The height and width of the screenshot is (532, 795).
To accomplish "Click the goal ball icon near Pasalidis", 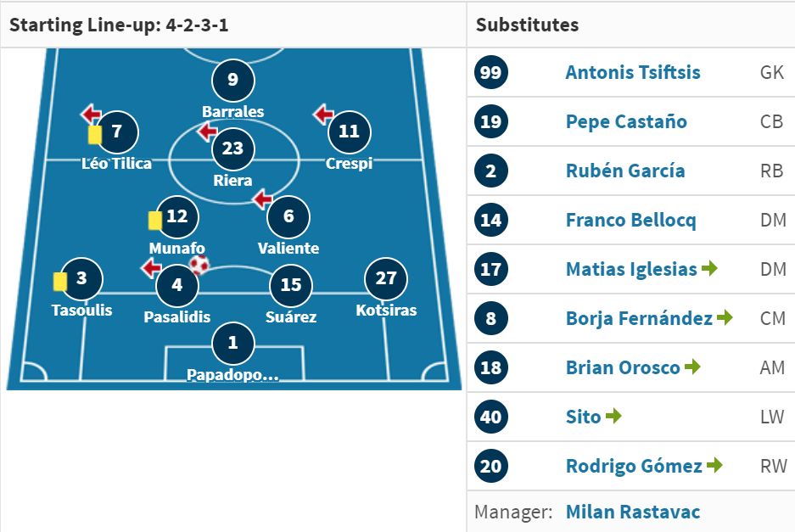I will click(199, 265).
